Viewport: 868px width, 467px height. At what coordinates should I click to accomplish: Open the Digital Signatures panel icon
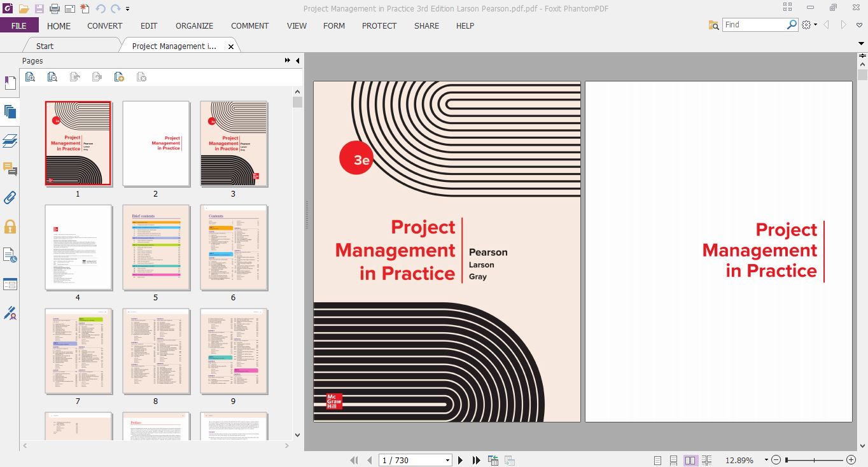tap(10, 313)
